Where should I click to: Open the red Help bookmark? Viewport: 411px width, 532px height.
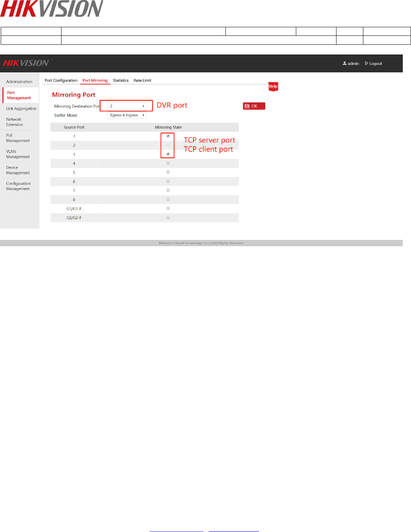coord(273,87)
